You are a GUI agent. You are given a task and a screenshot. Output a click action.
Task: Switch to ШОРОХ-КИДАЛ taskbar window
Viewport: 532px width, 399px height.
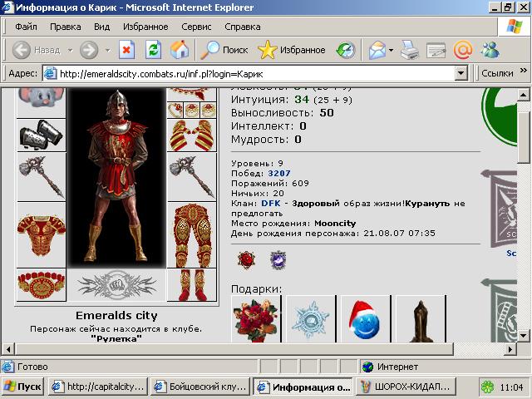click(405, 387)
